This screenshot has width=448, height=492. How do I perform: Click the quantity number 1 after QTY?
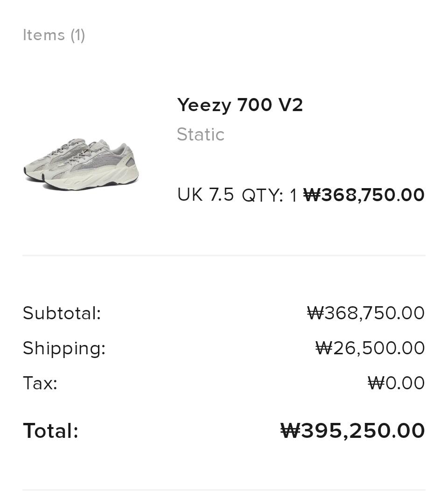tap(293, 196)
